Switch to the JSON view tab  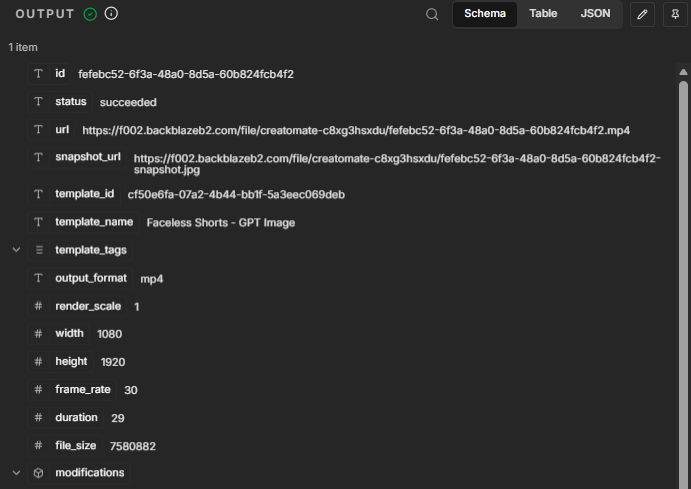[595, 14]
